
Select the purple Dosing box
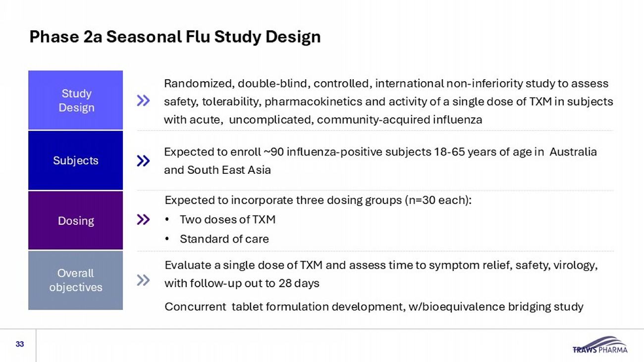pos(75,220)
